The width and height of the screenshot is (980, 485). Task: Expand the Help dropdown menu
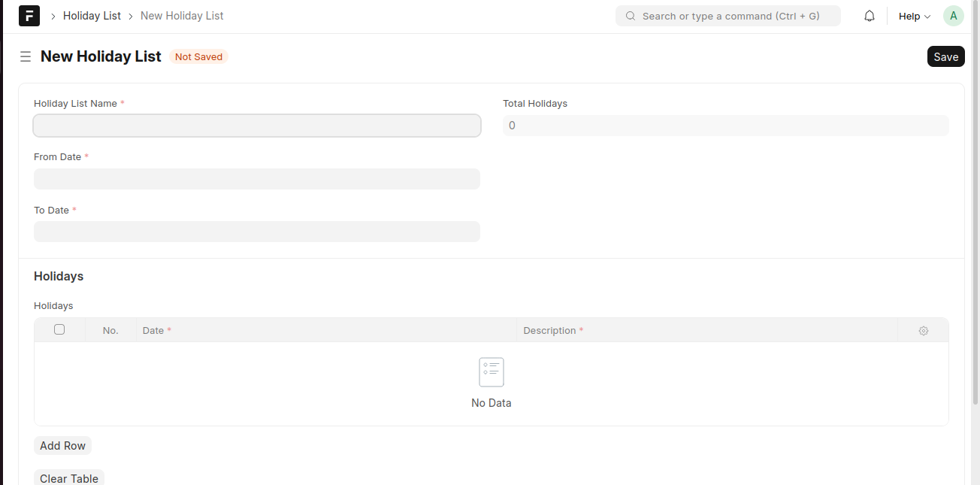pyautogui.click(x=914, y=16)
